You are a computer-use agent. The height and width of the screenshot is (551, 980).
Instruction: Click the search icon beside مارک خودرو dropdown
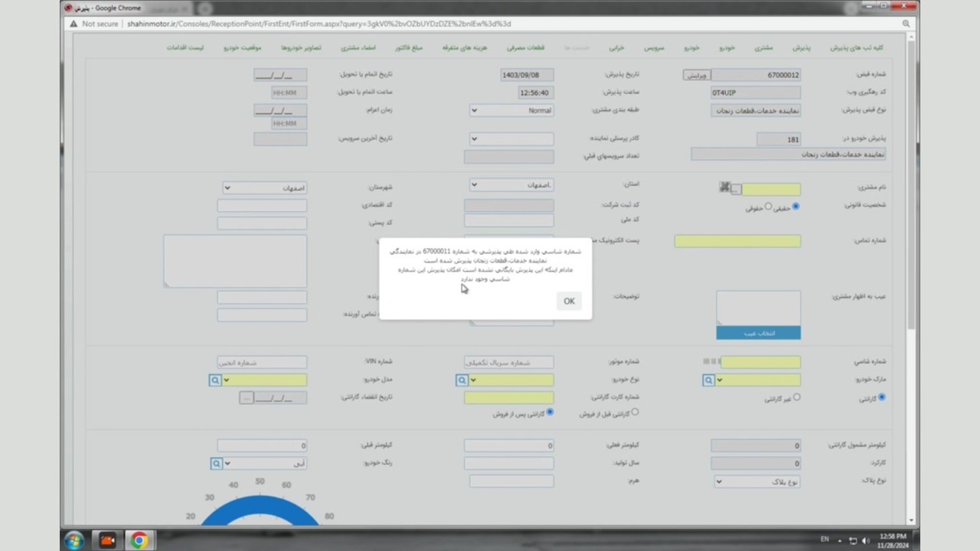(708, 380)
